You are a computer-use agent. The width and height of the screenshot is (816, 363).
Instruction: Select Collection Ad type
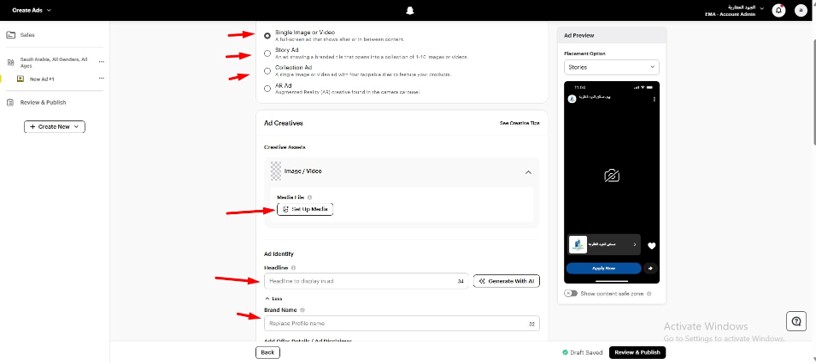pyautogui.click(x=267, y=71)
